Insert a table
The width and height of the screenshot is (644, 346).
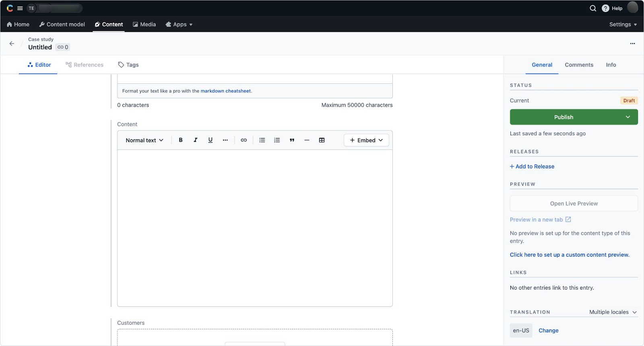tap(322, 140)
